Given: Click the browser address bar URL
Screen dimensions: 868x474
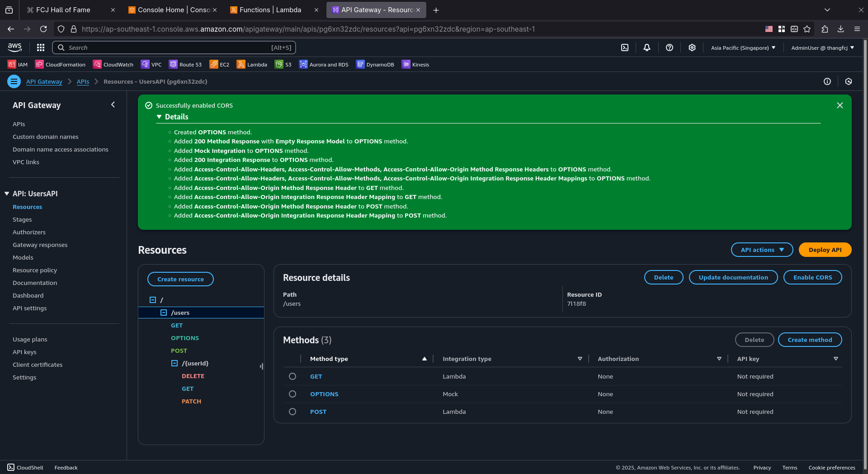Looking at the screenshot, I should coord(308,29).
